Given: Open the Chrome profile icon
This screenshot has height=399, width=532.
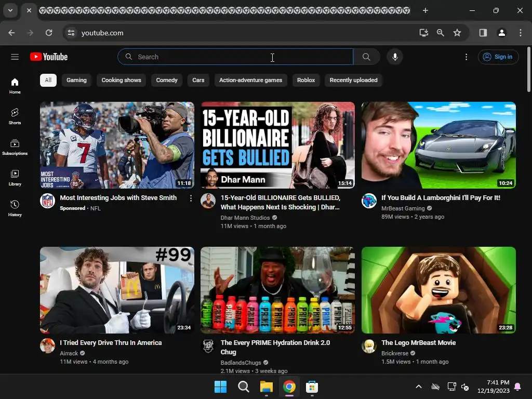Looking at the screenshot, I should [501, 33].
